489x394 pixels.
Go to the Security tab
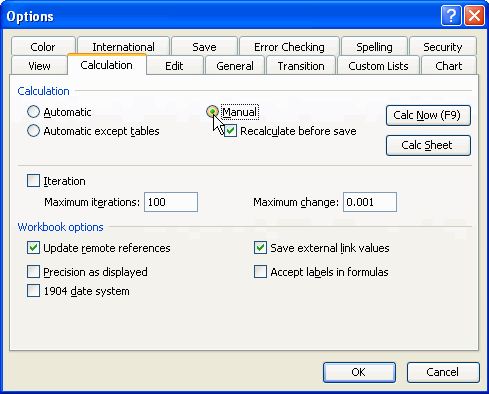(443, 46)
